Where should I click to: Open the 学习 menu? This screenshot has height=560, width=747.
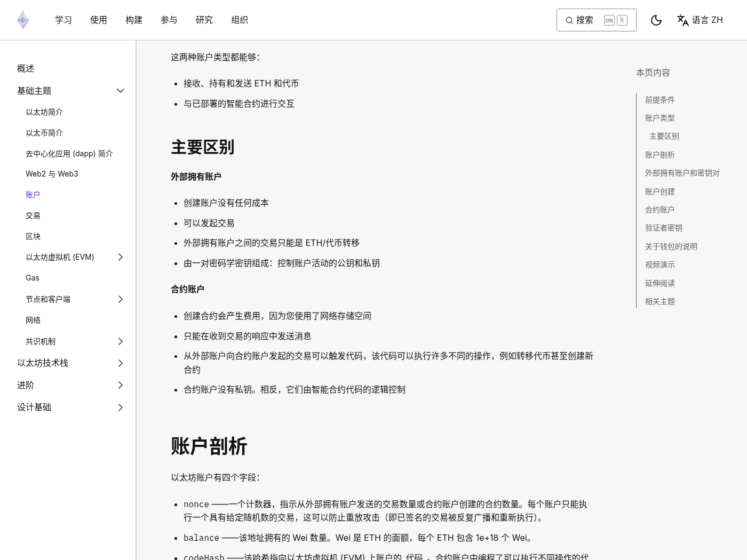(63, 20)
